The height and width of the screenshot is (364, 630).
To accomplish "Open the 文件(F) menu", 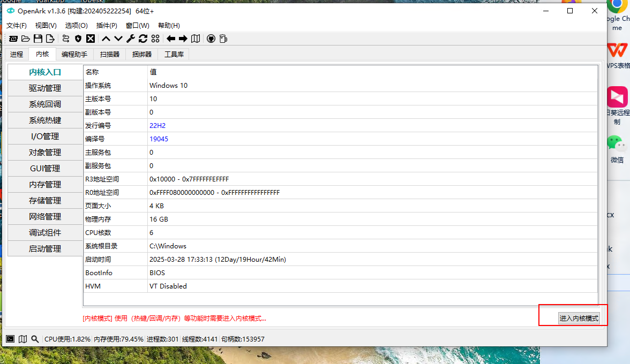I will [x=17, y=25].
